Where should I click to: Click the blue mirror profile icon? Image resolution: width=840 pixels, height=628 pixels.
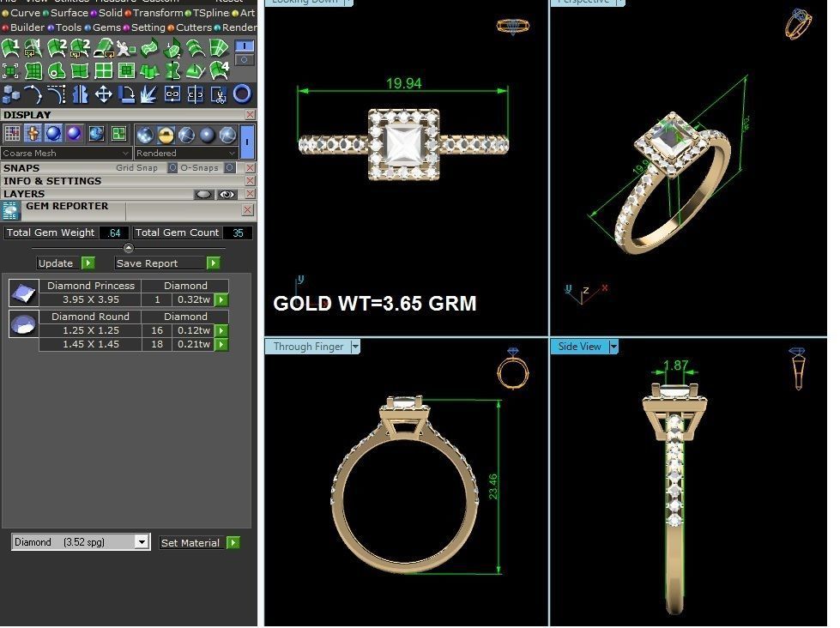pyautogui.click(x=80, y=94)
